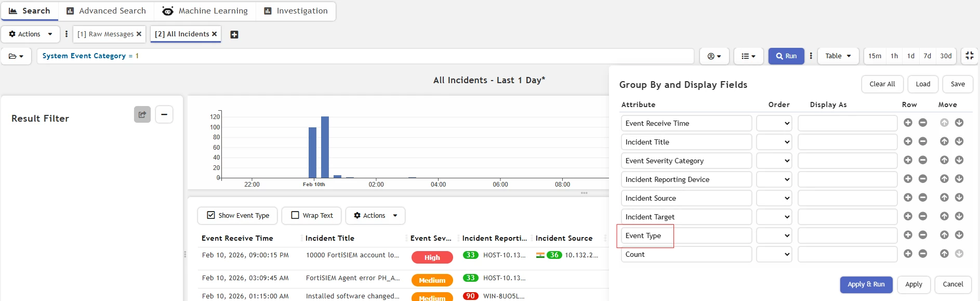Switch to Advanced Search tab
This screenshot has height=301, width=980.
point(107,11)
